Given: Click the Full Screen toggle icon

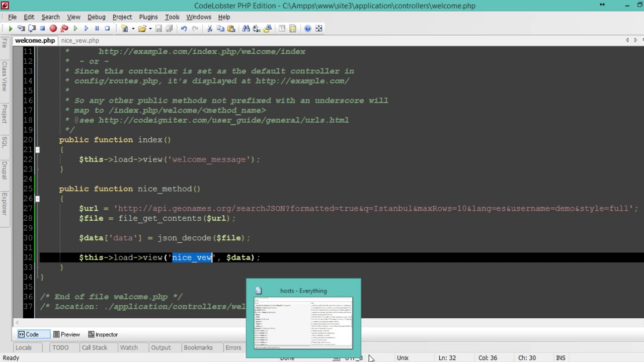Looking at the screenshot, I should click(318, 29).
